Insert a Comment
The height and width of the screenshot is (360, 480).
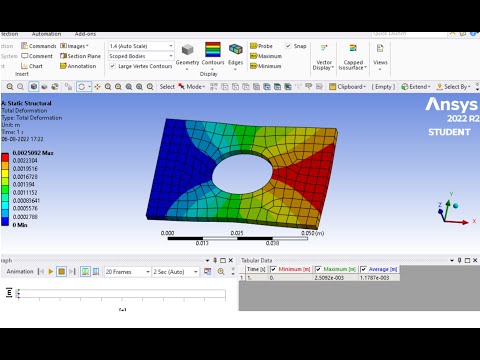tap(37, 56)
